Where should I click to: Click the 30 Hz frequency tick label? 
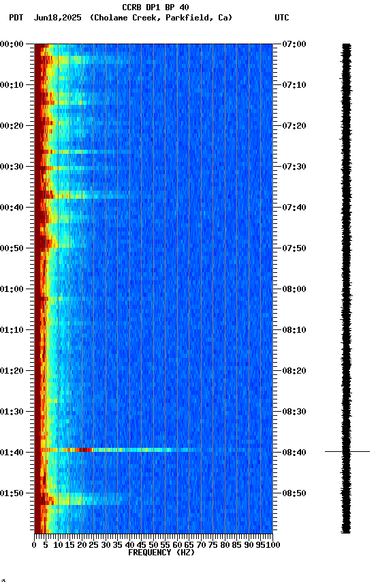[106, 545]
